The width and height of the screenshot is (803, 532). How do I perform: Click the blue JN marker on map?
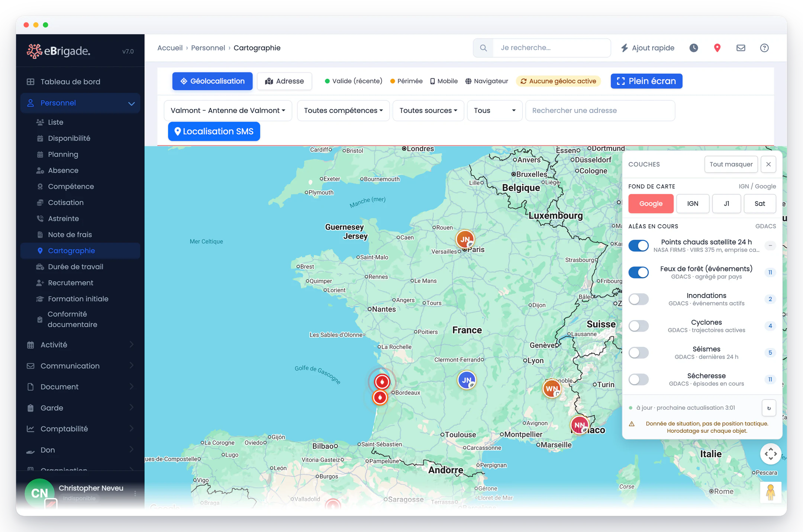point(467,380)
